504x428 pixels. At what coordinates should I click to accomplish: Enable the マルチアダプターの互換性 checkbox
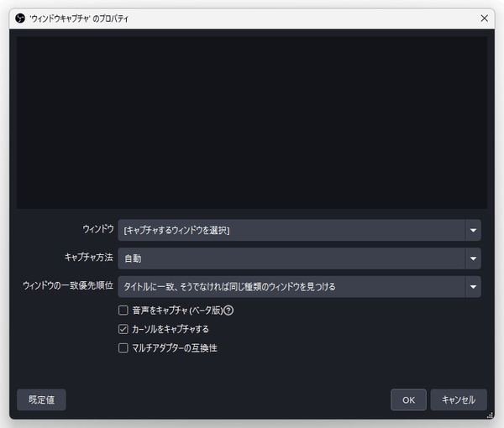point(123,347)
